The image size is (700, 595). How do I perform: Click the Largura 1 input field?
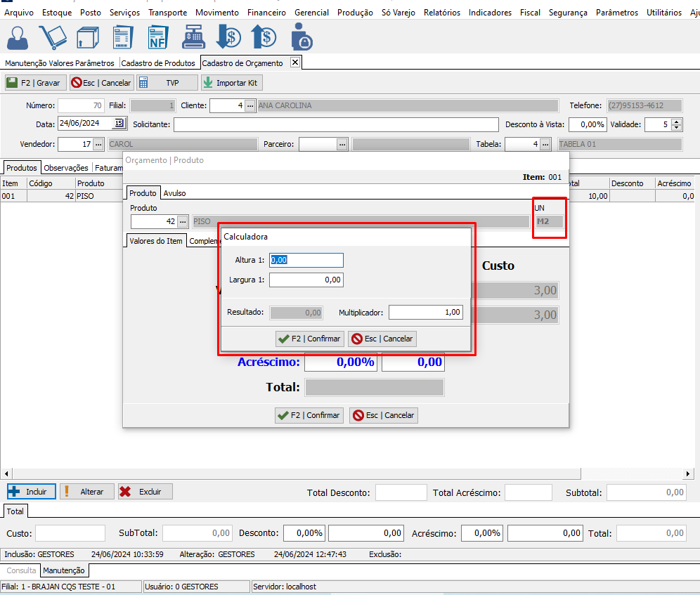pos(306,280)
